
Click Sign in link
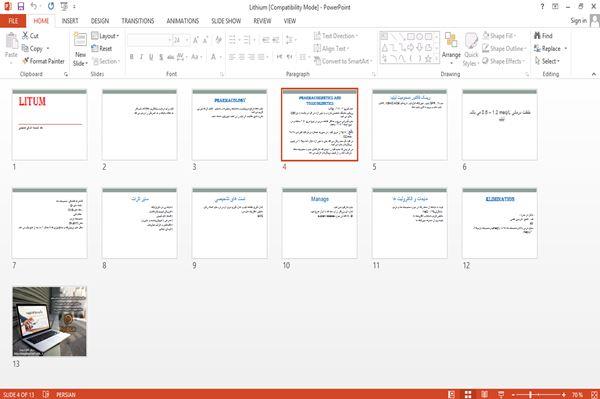(x=578, y=21)
